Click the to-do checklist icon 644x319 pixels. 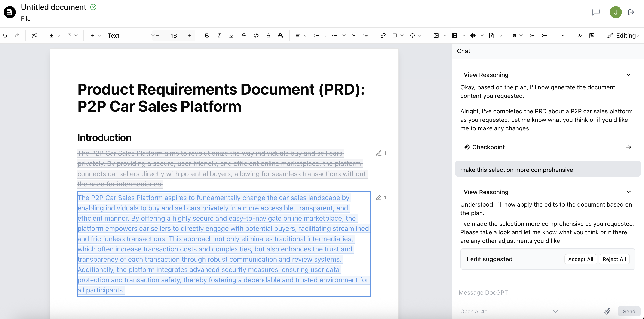pos(353,35)
